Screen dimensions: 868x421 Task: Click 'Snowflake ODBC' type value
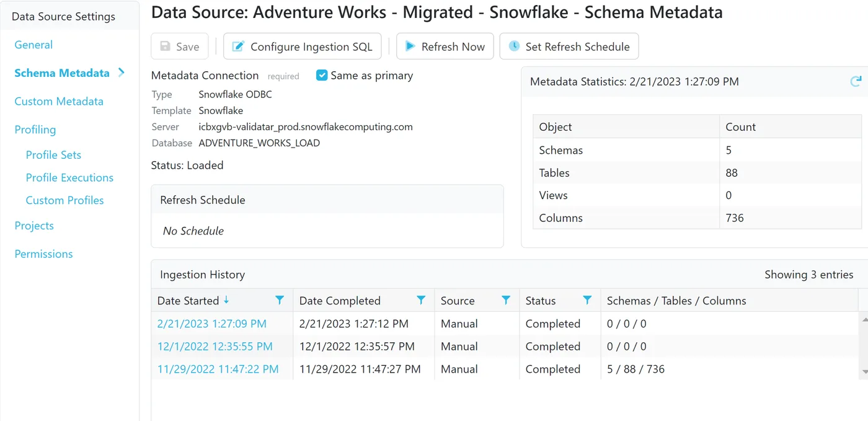click(x=235, y=94)
